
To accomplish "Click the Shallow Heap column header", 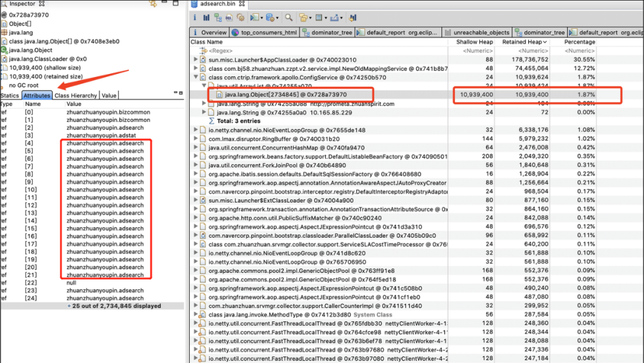I will (x=475, y=42).
